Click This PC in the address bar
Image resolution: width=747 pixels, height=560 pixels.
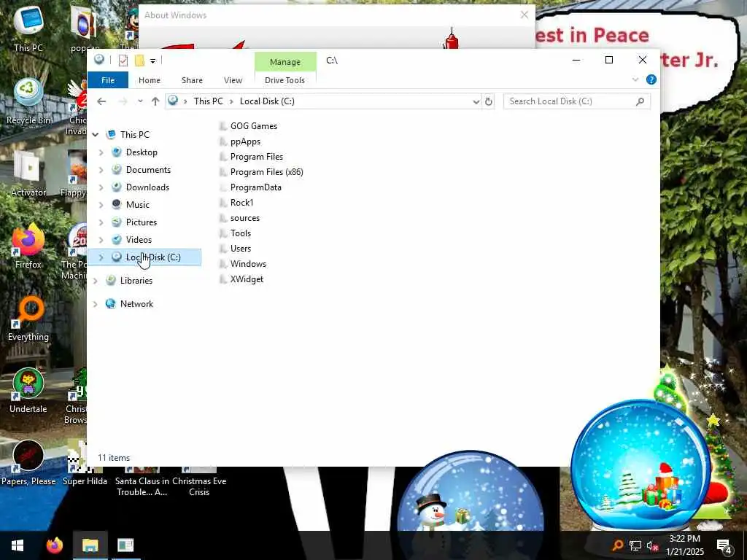click(x=208, y=101)
